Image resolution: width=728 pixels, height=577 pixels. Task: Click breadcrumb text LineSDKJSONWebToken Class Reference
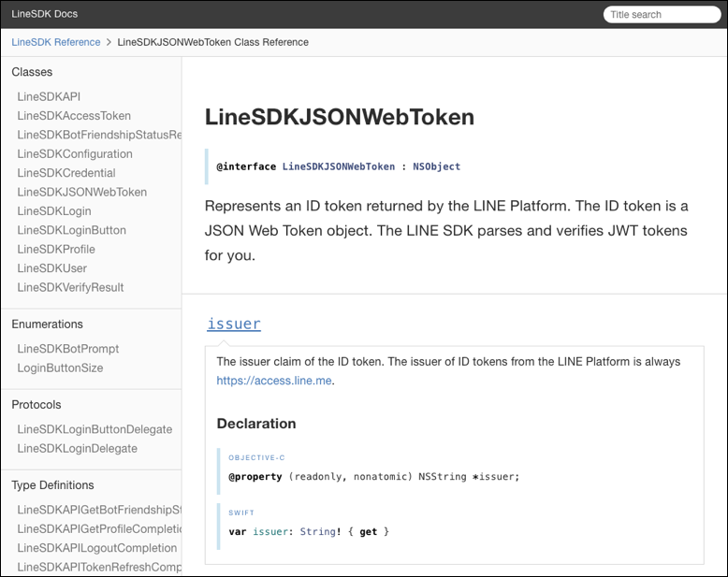[x=212, y=42]
